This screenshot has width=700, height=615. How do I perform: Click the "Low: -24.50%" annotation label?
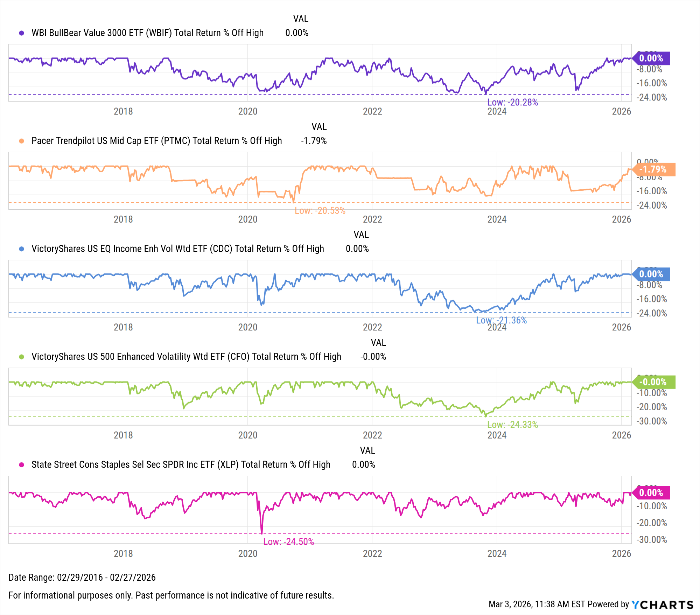pyautogui.click(x=288, y=542)
